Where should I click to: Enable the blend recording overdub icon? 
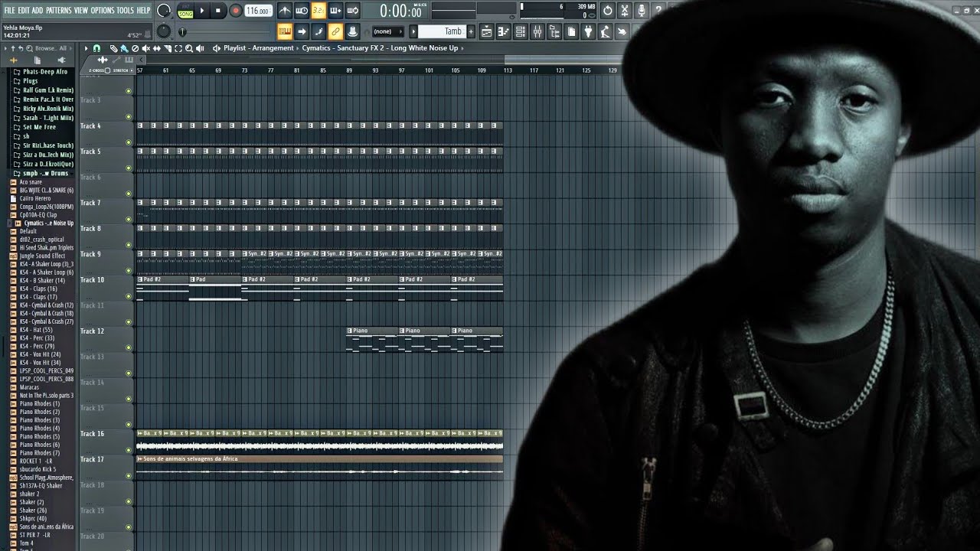pos(336,11)
